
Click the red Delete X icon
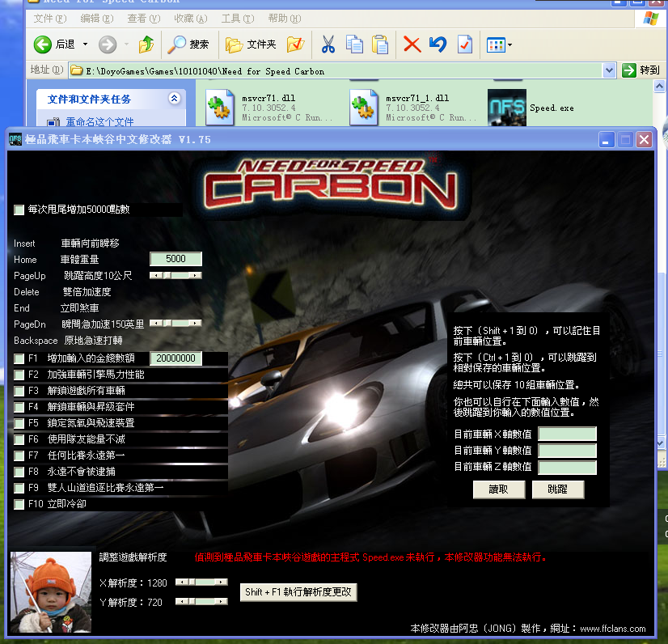[412, 44]
